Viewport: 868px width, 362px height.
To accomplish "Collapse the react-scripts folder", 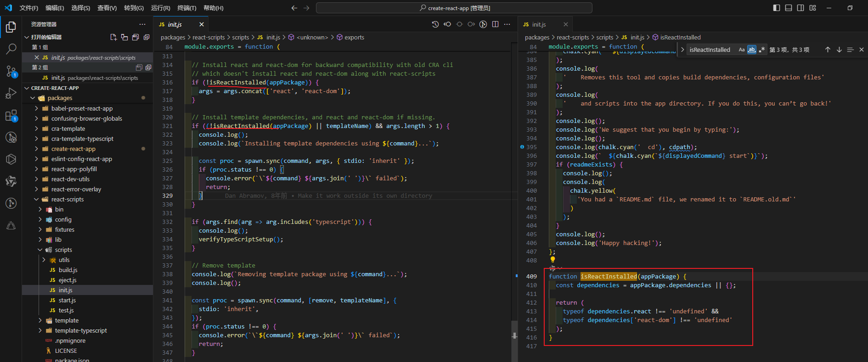I will tap(37, 200).
